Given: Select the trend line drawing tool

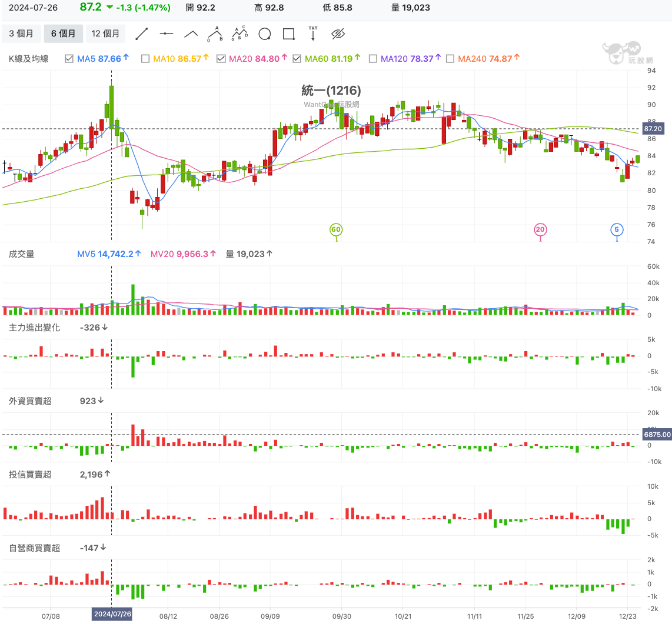Looking at the screenshot, I should (141, 34).
